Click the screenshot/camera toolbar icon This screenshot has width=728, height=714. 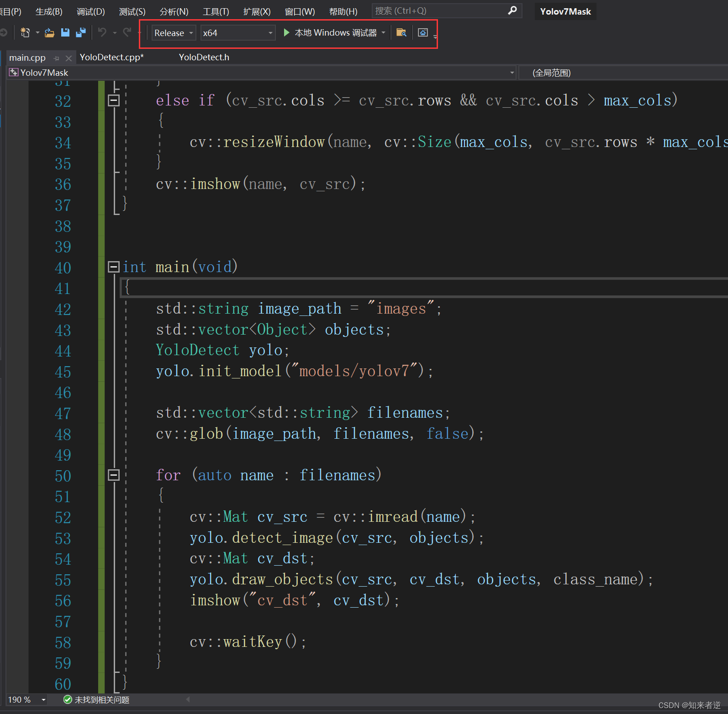click(x=423, y=32)
